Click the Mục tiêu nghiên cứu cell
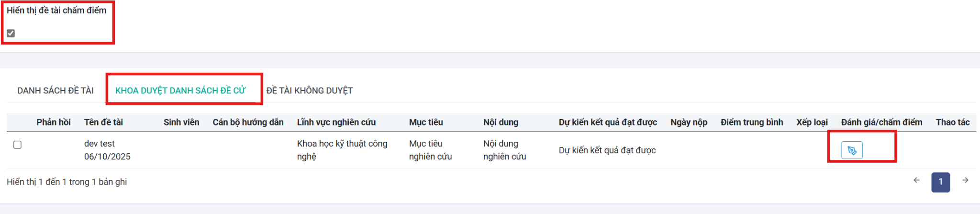Image resolution: width=980 pixels, height=214 pixels. tap(430, 150)
